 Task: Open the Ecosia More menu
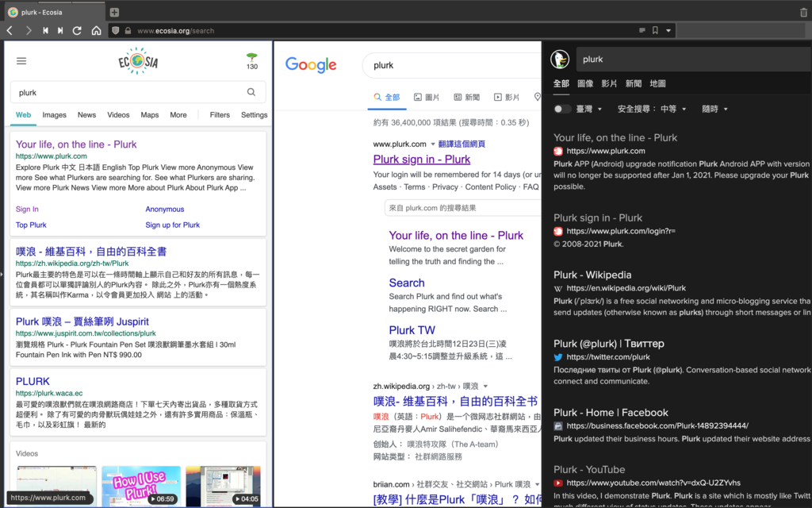pyautogui.click(x=178, y=115)
